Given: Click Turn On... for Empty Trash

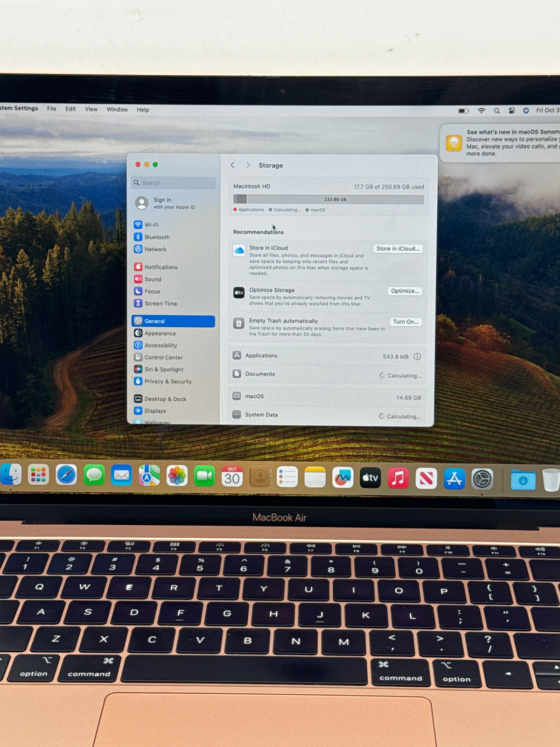Looking at the screenshot, I should (406, 322).
